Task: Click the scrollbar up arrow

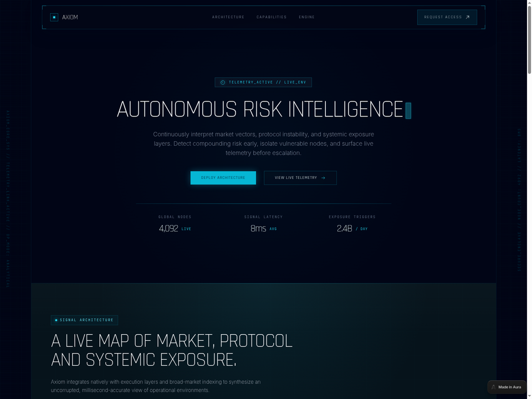Action: pos(529,2)
